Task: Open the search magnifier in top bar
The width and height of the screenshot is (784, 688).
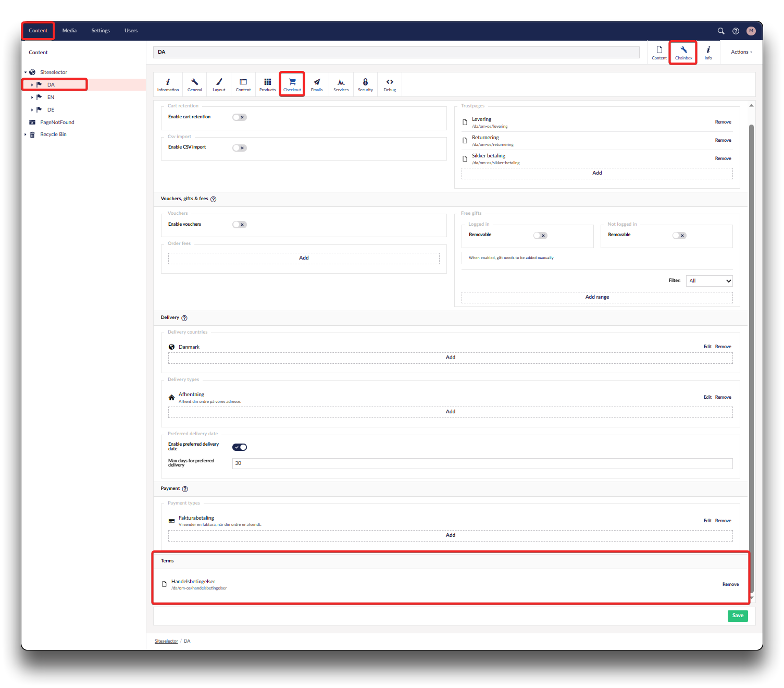Action: [721, 31]
